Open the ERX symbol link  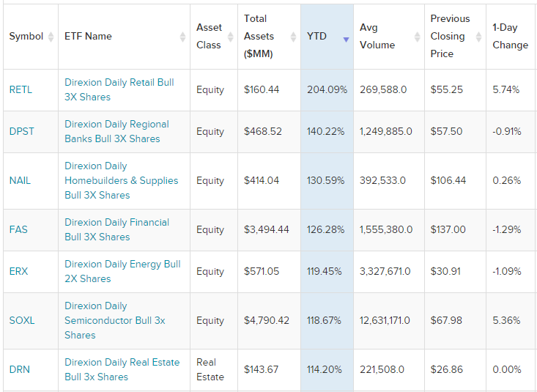(x=18, y=271)
